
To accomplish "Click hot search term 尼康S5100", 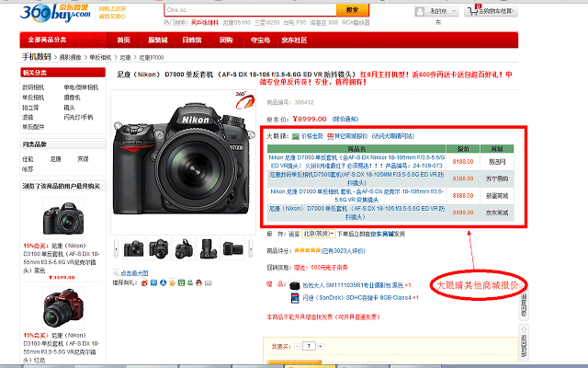I will [236, 22].
